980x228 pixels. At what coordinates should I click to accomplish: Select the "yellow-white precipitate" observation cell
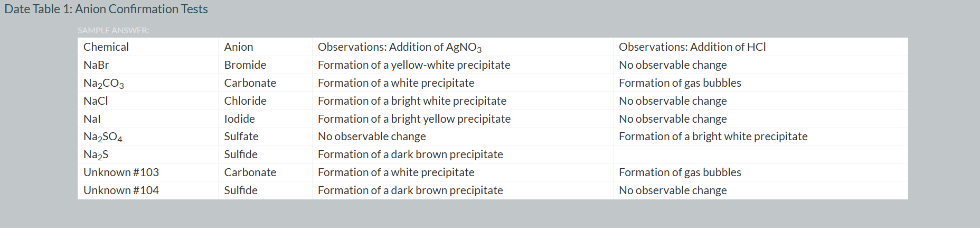coord(414,65)
